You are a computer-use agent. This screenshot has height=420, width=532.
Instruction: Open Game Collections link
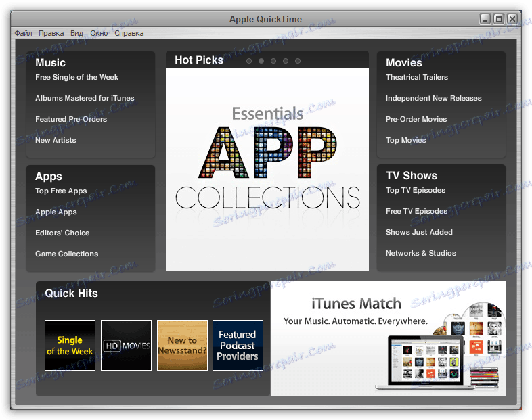click(x=67, y=254)
